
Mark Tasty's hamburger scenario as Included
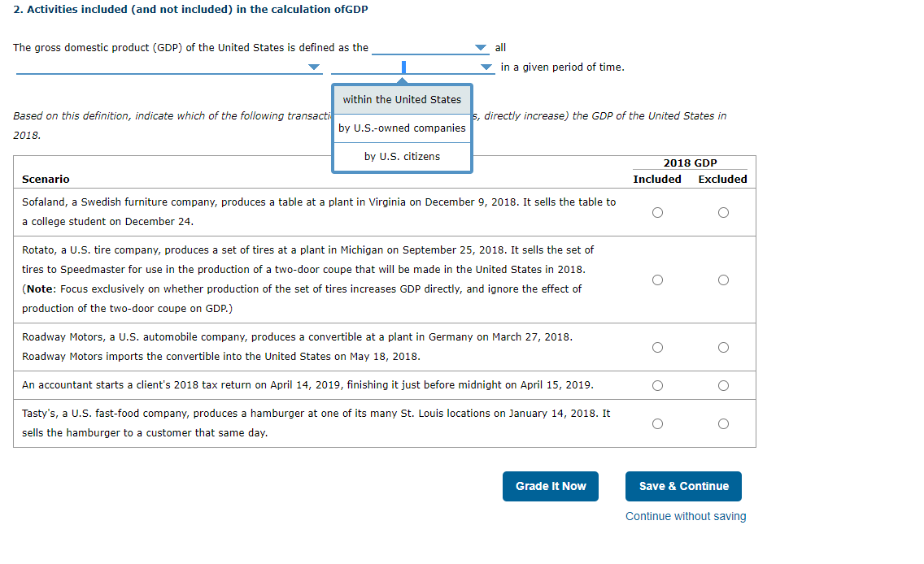[657, 423]
